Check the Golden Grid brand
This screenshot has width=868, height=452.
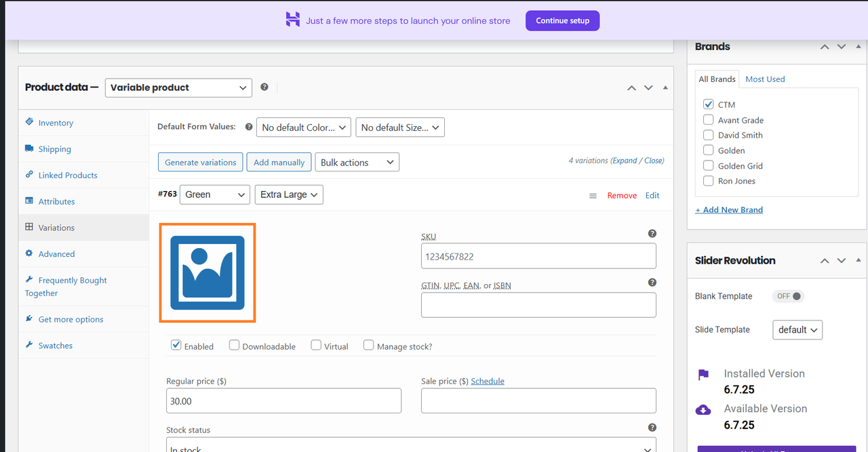708,165
